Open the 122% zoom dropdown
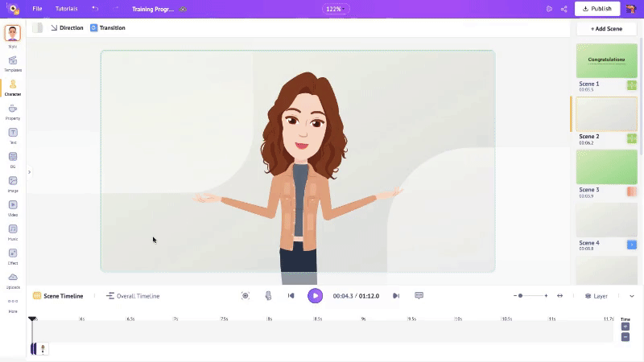The height and width of the screenshot is (362, 644). [336, 9]
